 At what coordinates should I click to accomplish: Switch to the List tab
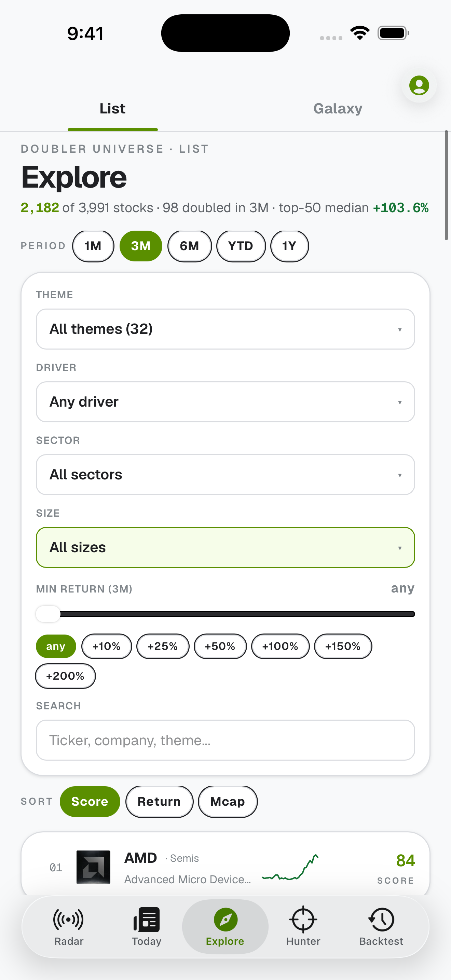[112, 108]
